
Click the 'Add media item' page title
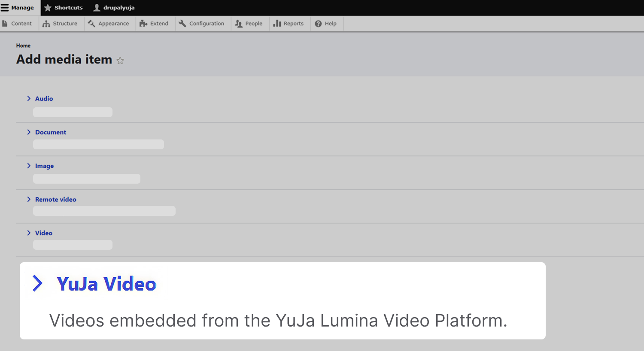coord(64,59)
